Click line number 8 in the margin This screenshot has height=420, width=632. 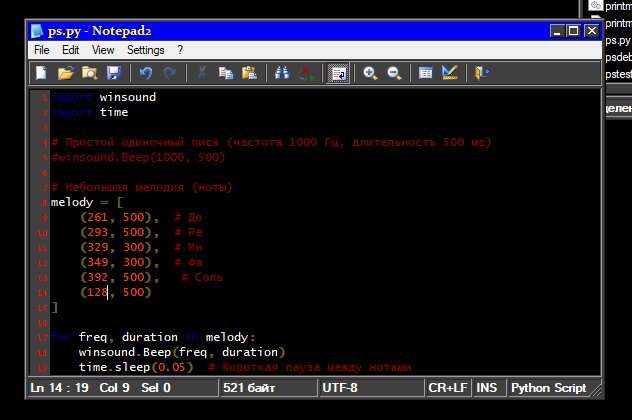pyautogui.click(x=44, y=203)
